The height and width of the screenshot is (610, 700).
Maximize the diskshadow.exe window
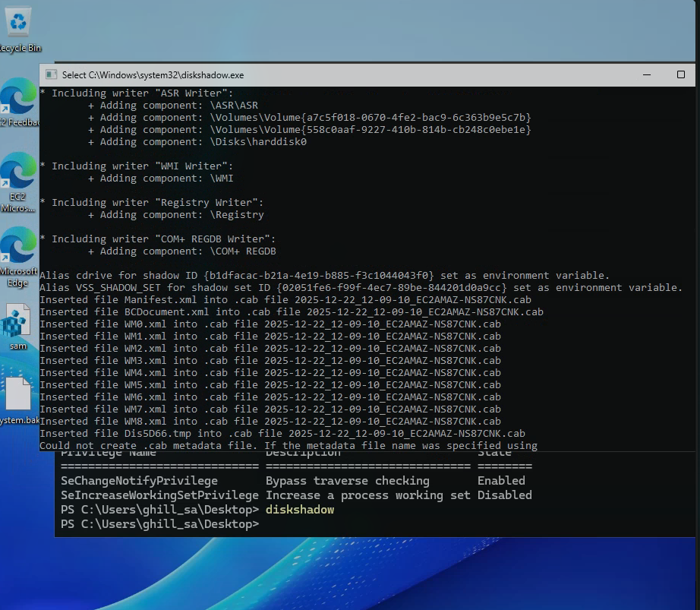pyautogui.click(x=681, y=75)
